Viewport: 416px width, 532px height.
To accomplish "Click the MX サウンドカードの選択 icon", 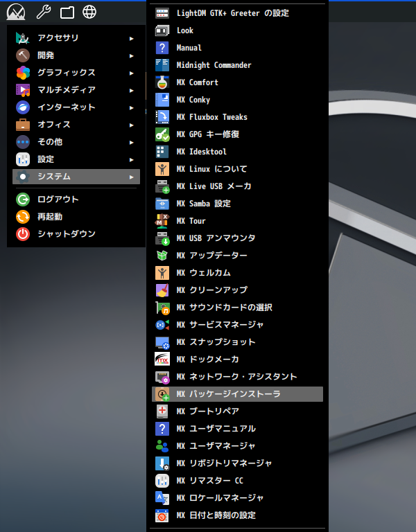I will pos(162,308).
